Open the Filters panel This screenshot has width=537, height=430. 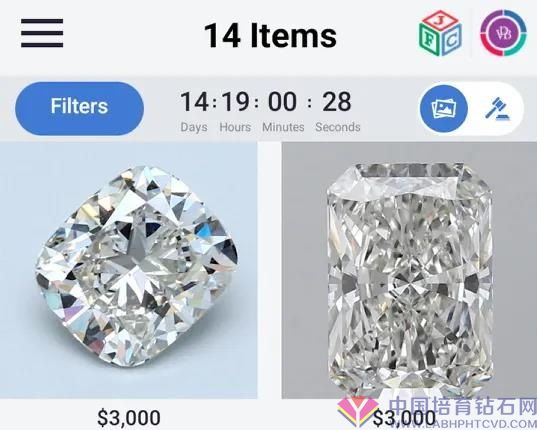[79, 108]
